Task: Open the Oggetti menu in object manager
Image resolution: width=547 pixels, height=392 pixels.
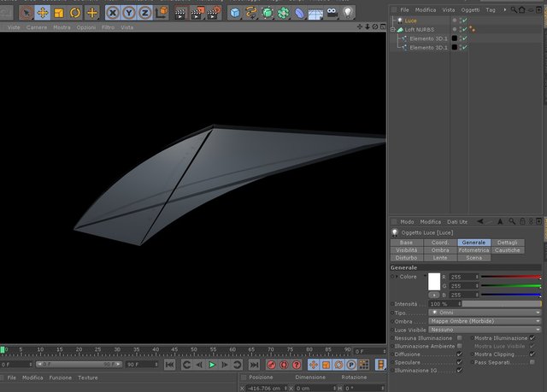Action: pyautogui.click(x=470, y=9)
